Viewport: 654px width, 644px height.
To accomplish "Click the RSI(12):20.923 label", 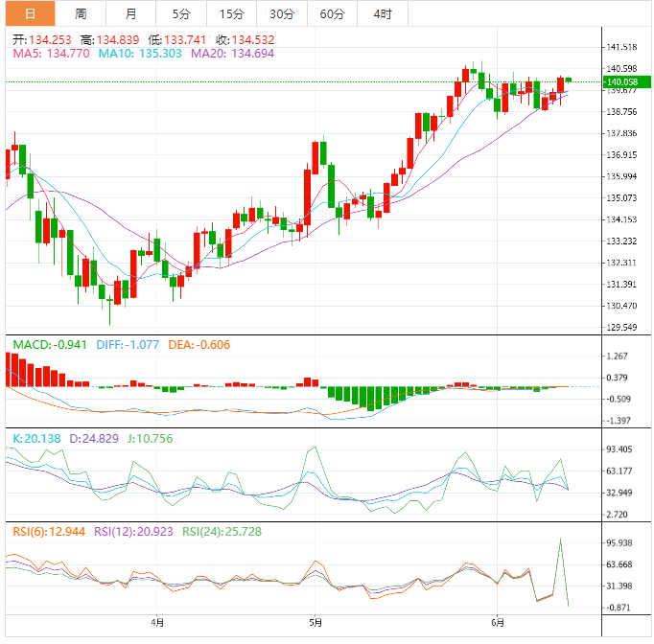I will coord(133,532).
